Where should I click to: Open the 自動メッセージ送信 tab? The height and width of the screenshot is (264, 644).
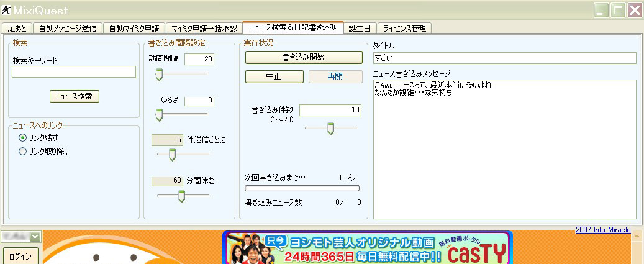click(x=67, y=29)
